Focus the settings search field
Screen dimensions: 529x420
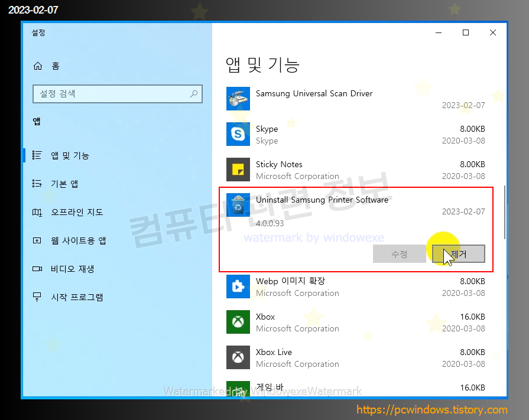click(x=118, y=94)
